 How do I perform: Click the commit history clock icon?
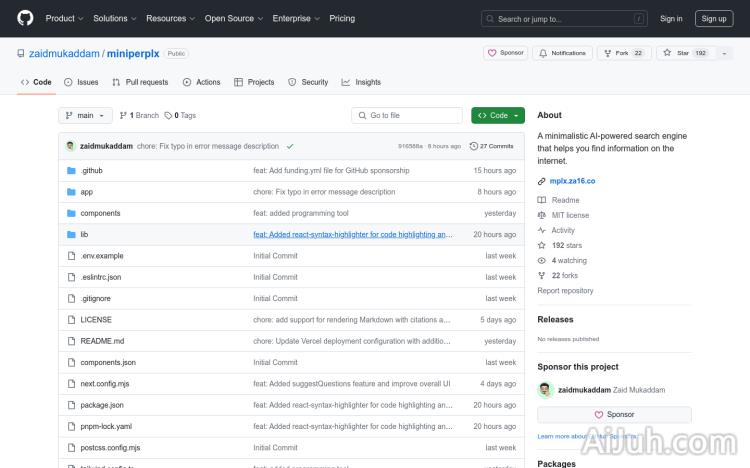(x=474, y=146)
